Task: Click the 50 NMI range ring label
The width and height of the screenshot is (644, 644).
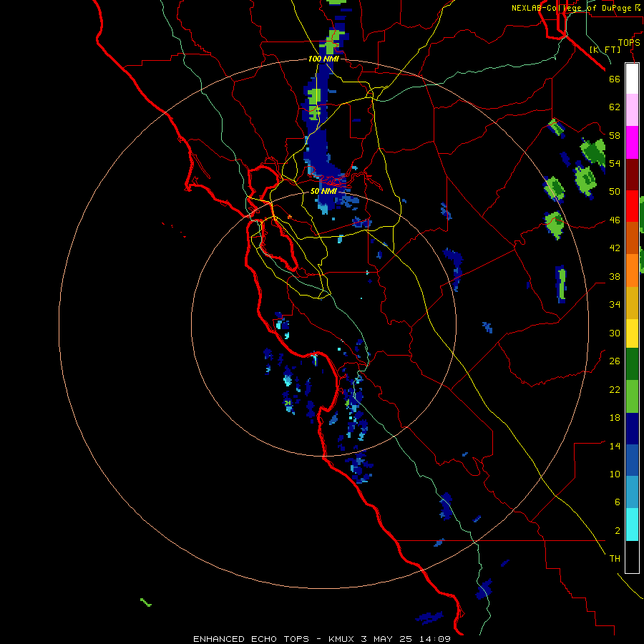Action: click(x=323, y=191)
